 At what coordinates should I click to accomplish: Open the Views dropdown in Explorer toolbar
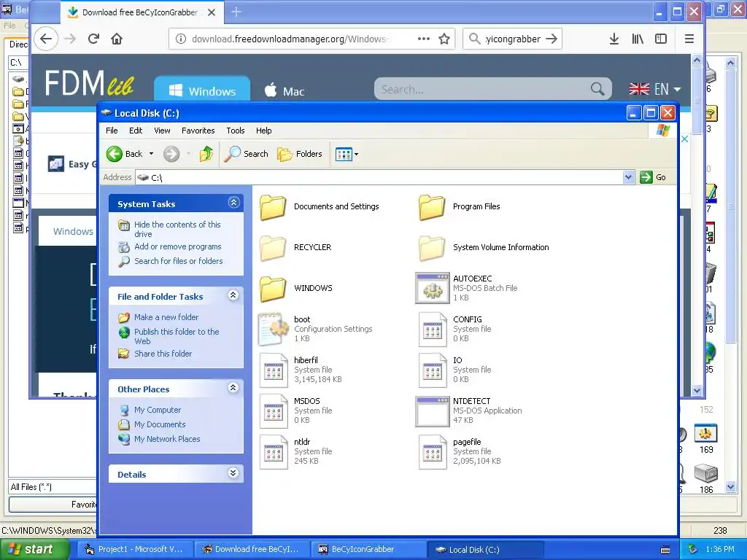pyautogui.click(x=347, y=154)
